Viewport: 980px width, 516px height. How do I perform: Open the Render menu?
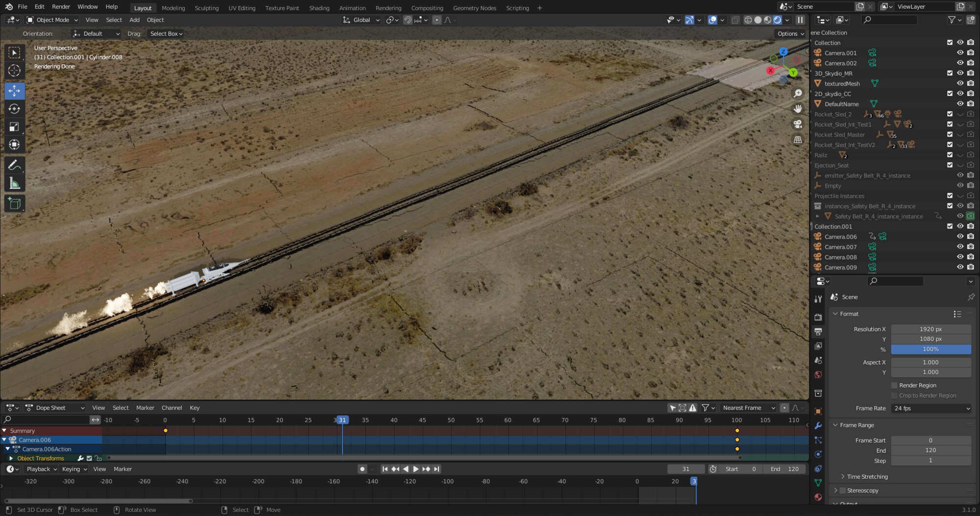(61, 7)
